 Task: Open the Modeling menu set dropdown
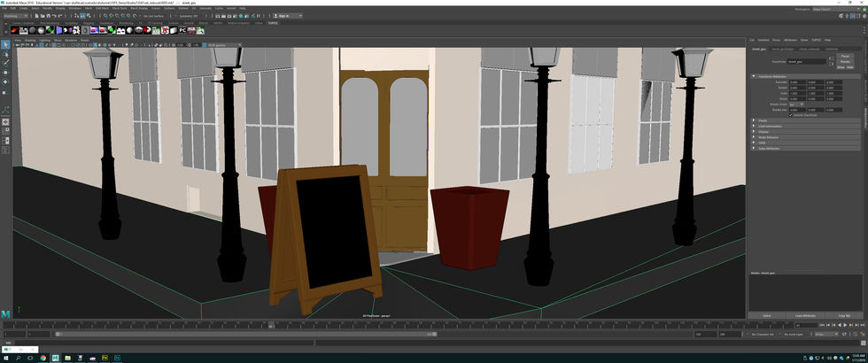point(15,16)
